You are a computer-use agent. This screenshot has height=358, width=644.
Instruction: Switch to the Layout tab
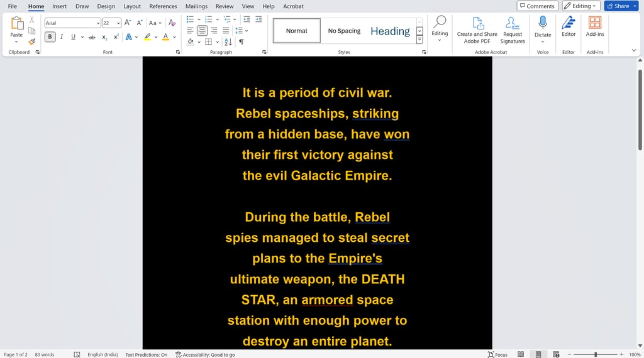132,6
